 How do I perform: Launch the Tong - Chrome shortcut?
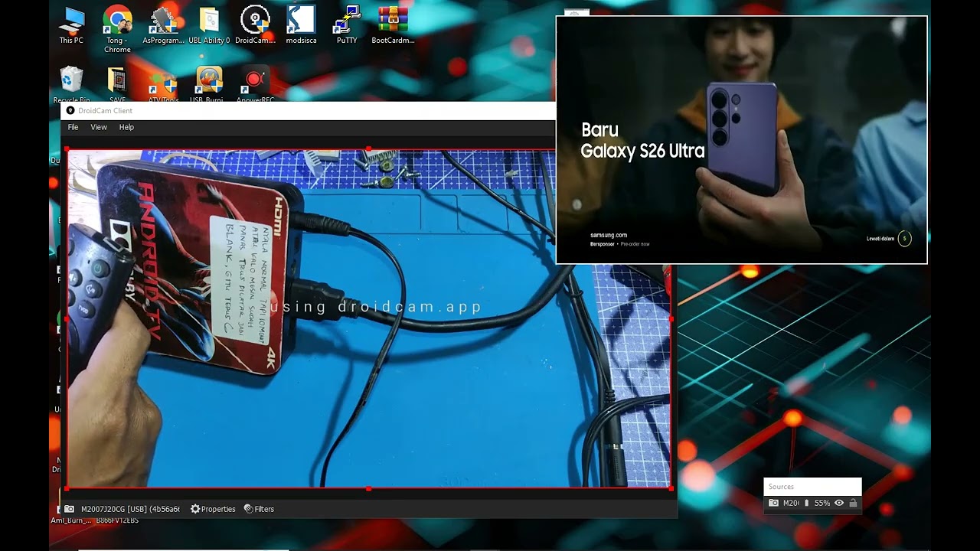pos(117,30)
